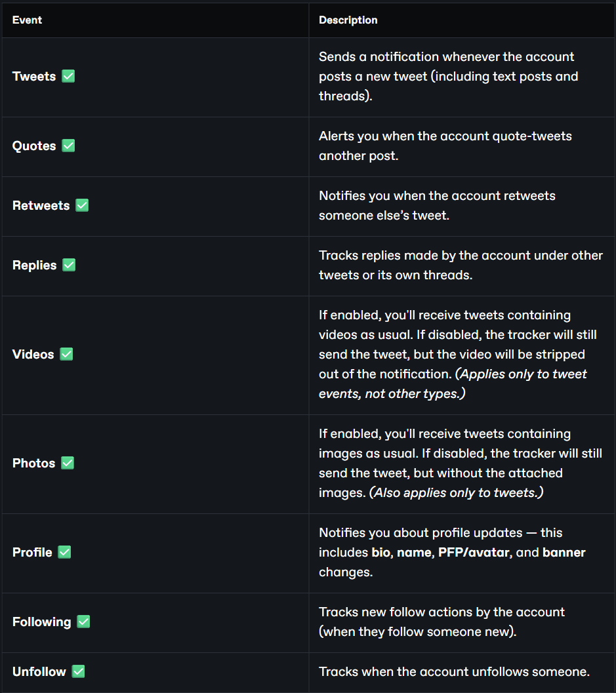Click the bold 'PFP/avatar' text
This screenshot has width=616, height=693.
coord(474,553)
